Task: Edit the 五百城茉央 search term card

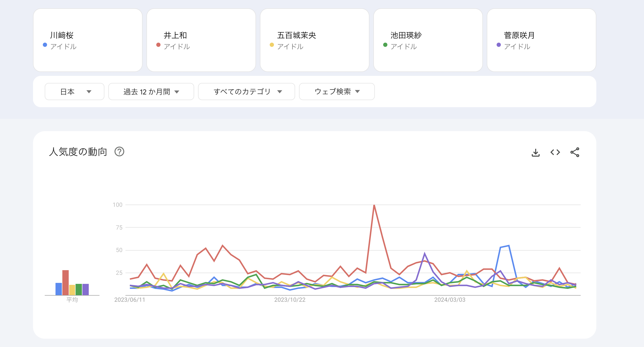Action: (x=315, y=40)
